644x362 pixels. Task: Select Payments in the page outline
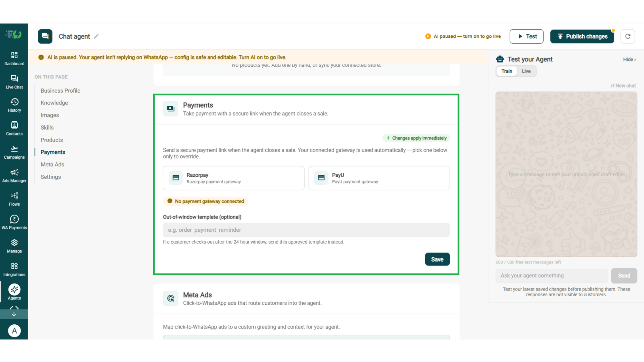(x=53, y=152)
